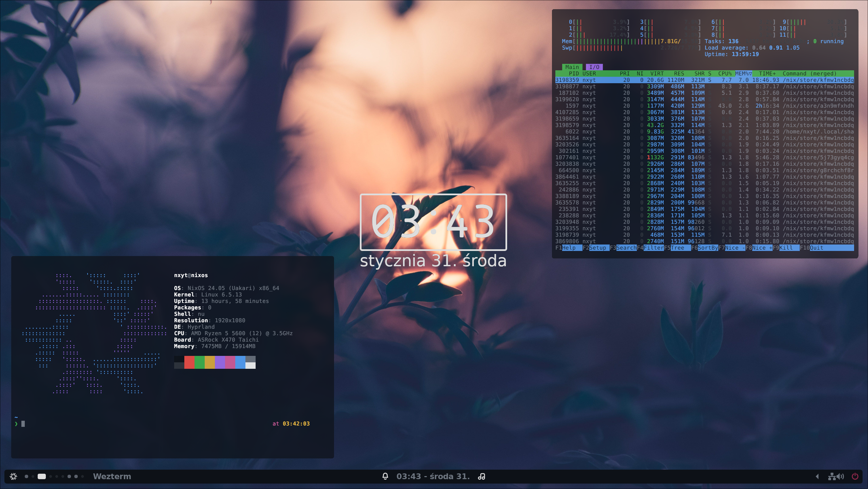The image size is (868, 489).
Task: Click F9 Kill in htop footer
Action: (786, 248)
